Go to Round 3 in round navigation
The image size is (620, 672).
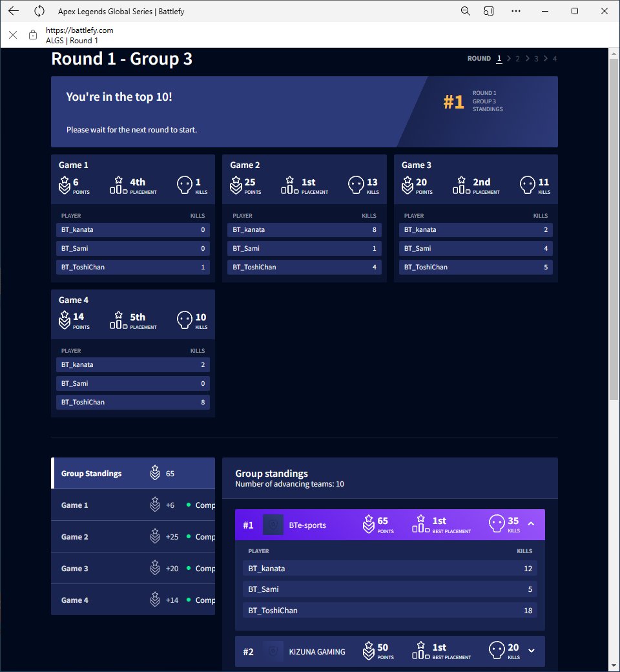pyautogui.click(x=536, y=59)
